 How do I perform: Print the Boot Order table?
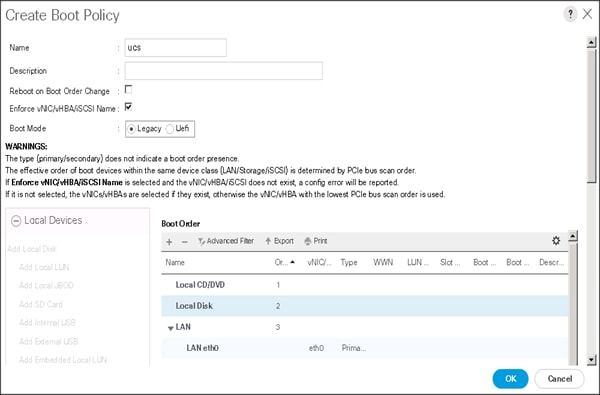[x=316, y=241]
